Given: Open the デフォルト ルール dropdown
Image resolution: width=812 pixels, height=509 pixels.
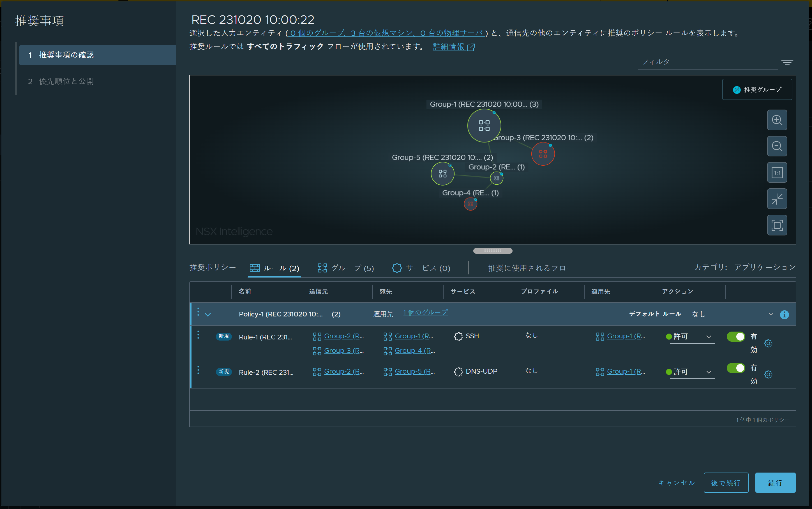Looking at the screenshot, I should (732, 314).
